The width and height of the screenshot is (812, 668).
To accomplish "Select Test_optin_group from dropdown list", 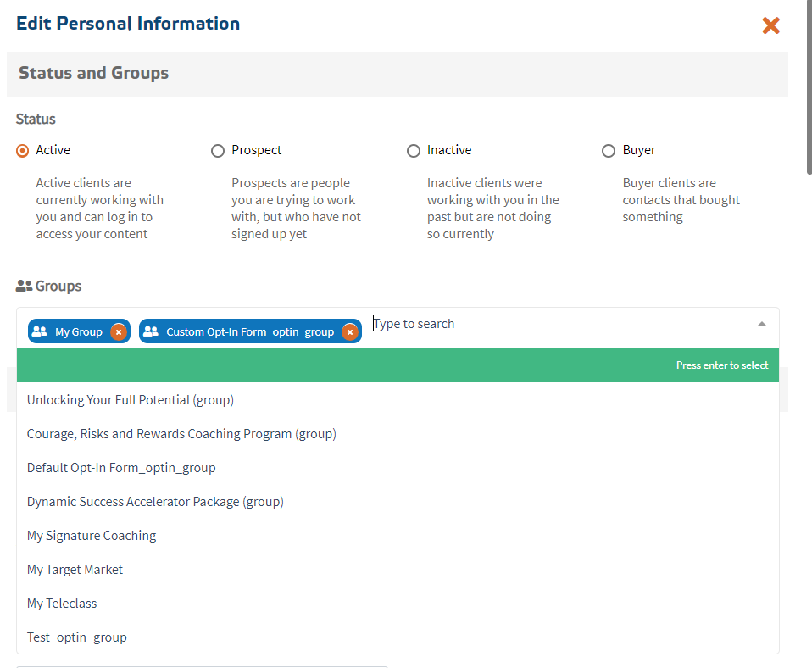I will [77, 637].
